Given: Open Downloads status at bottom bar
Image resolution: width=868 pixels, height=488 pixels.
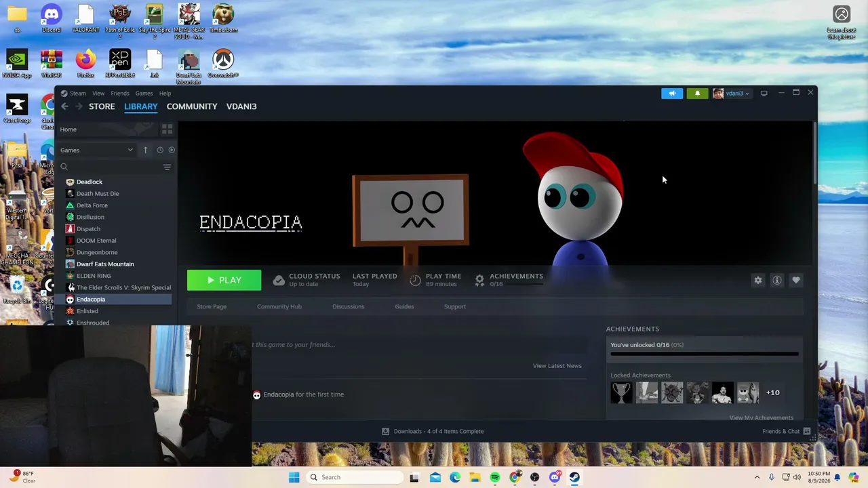Looking at the screenshot, I should (x=433, y=431).
